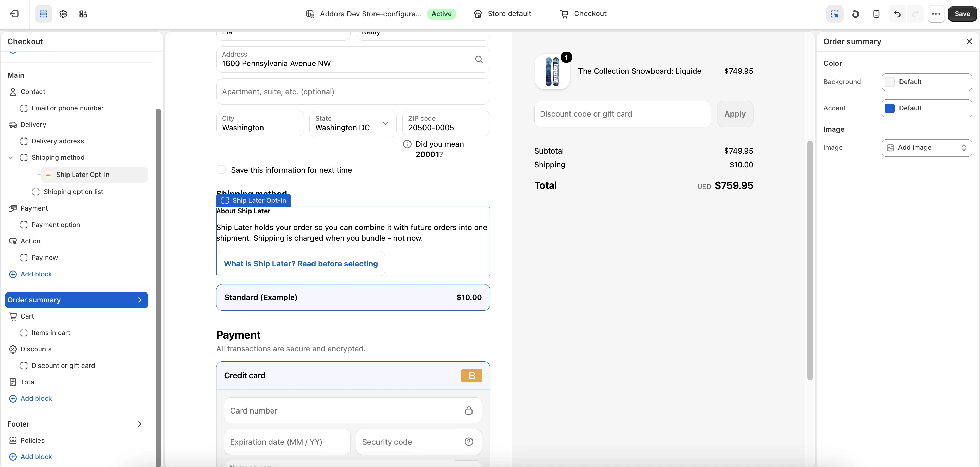This screenshot has height=467, width=980.
Task: Open the State dropdown
Action: [x=353, y=123]
